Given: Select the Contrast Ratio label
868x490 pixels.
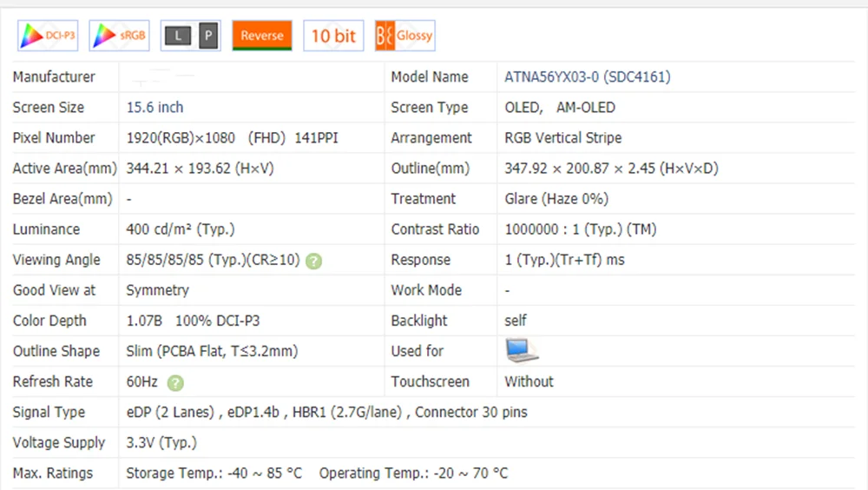Looking at the screenshot, I should 435,229.
